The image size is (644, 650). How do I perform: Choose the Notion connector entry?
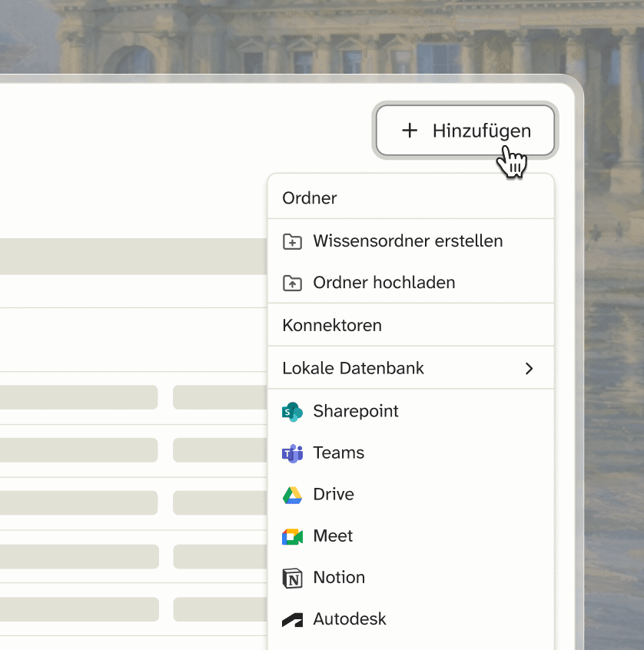click(410, 578)
